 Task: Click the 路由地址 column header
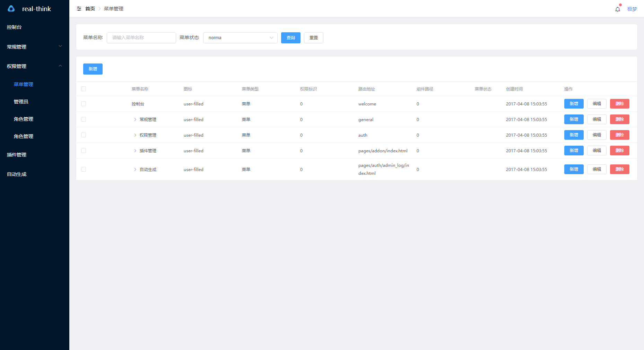pos(367,89)
